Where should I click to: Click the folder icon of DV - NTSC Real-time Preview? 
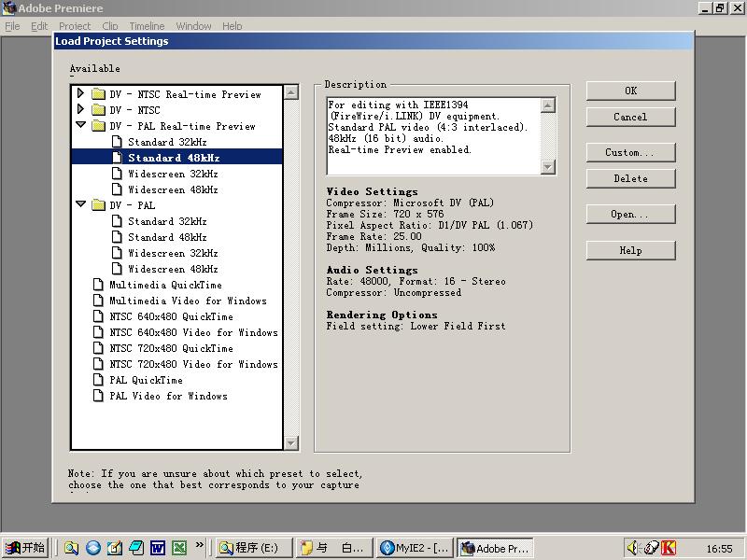pyautogui.click(x=98, y=94)
